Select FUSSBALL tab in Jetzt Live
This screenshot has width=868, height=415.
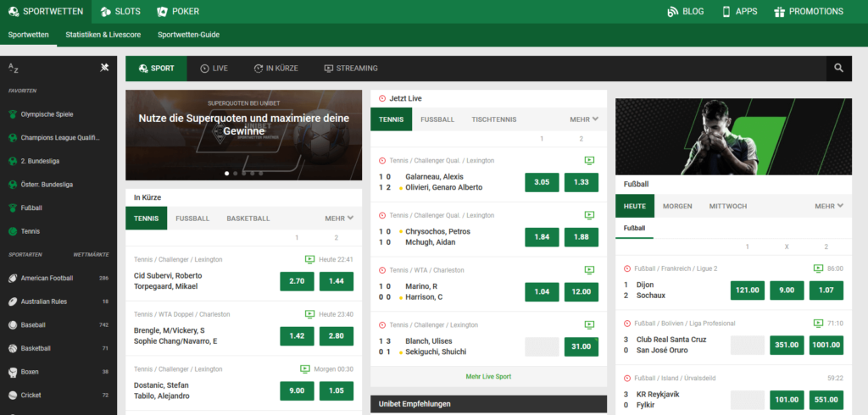[437, 119]
